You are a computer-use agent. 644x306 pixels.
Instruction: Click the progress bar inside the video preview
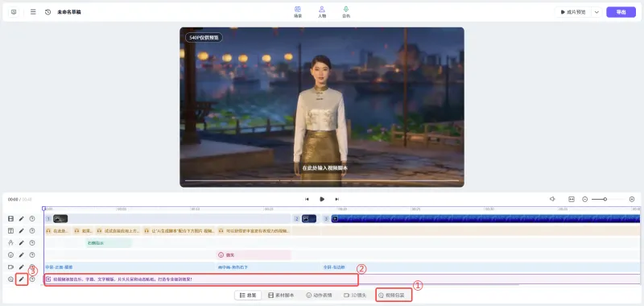pos(322,180)
